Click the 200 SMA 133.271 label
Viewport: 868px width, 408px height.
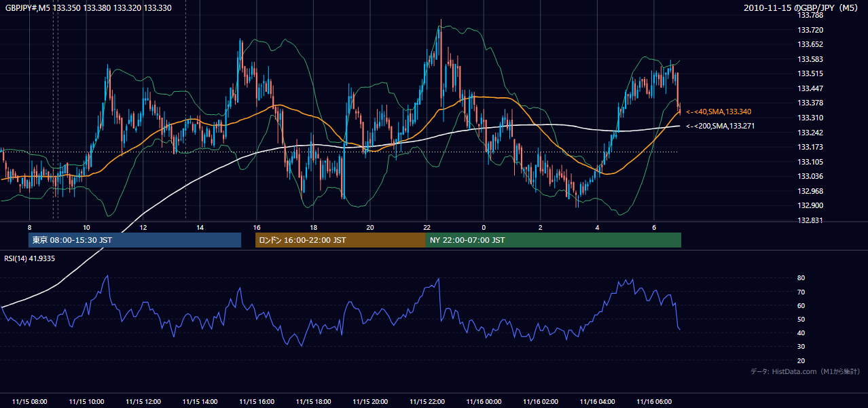coord(720,126)
